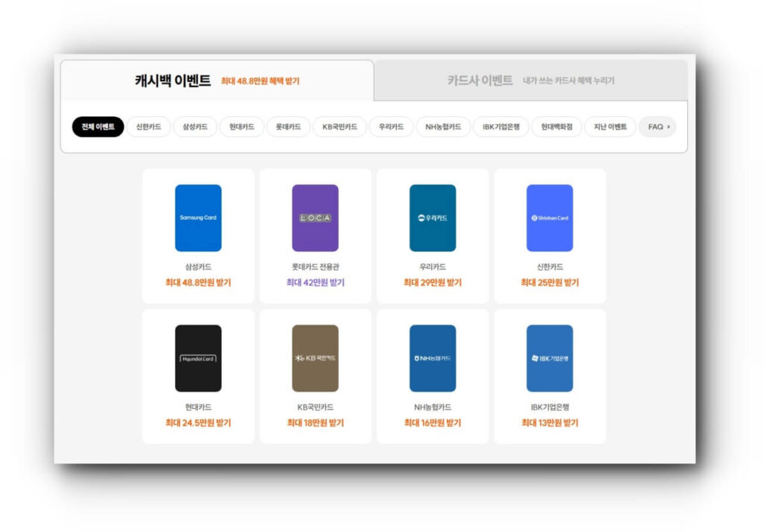Click the 우리카드 name below the card
This screenshot has height=532, width=764.
coord(433,267)
